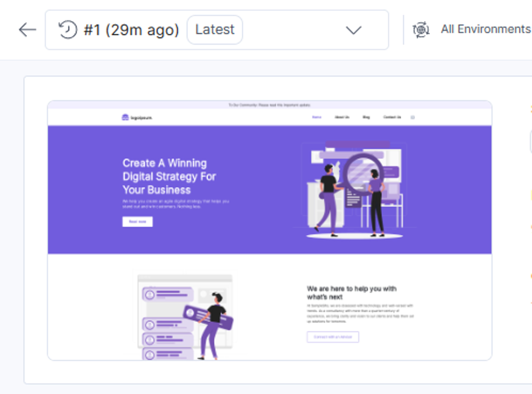This screenshot has height=394, width=532.
Task: Click the Connect with an Advisor button
Action: (333, 337)
